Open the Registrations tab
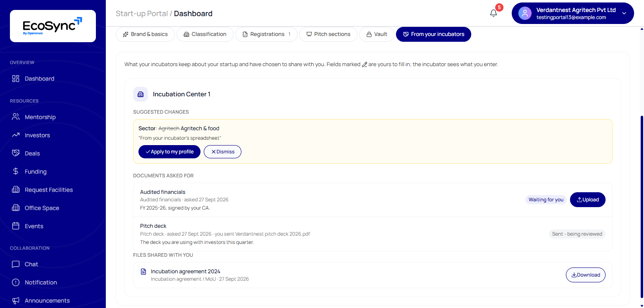This screenshot has width=644, height=308. click(x=266, y=34)
